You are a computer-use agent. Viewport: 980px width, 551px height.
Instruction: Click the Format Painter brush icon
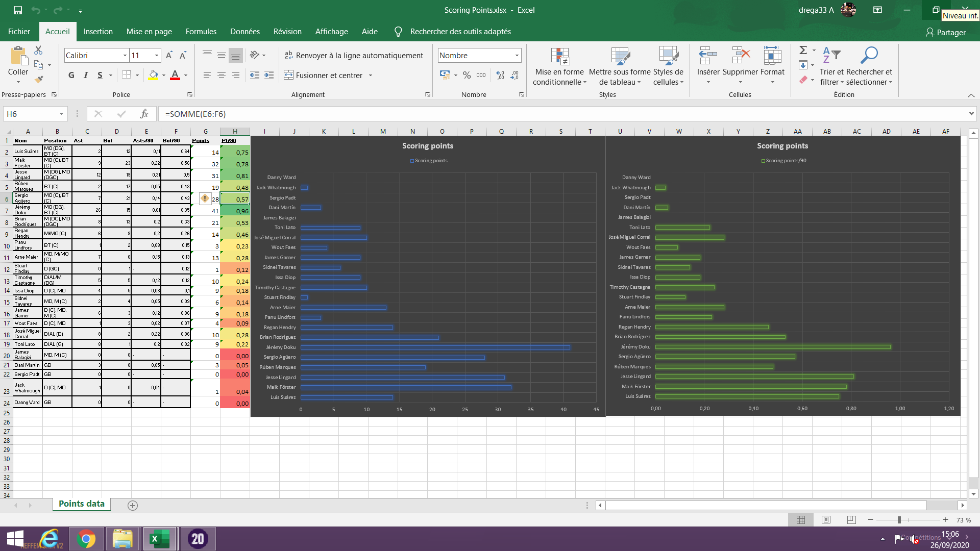(x=39, y=79)
